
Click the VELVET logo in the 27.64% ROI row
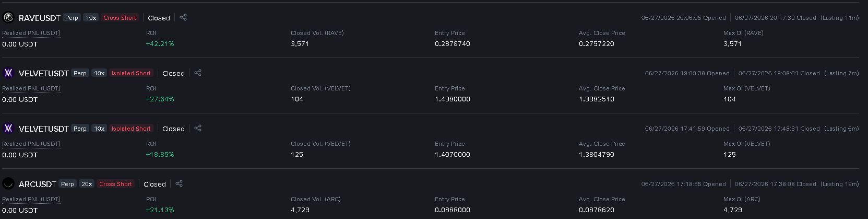tap(8, 73)
